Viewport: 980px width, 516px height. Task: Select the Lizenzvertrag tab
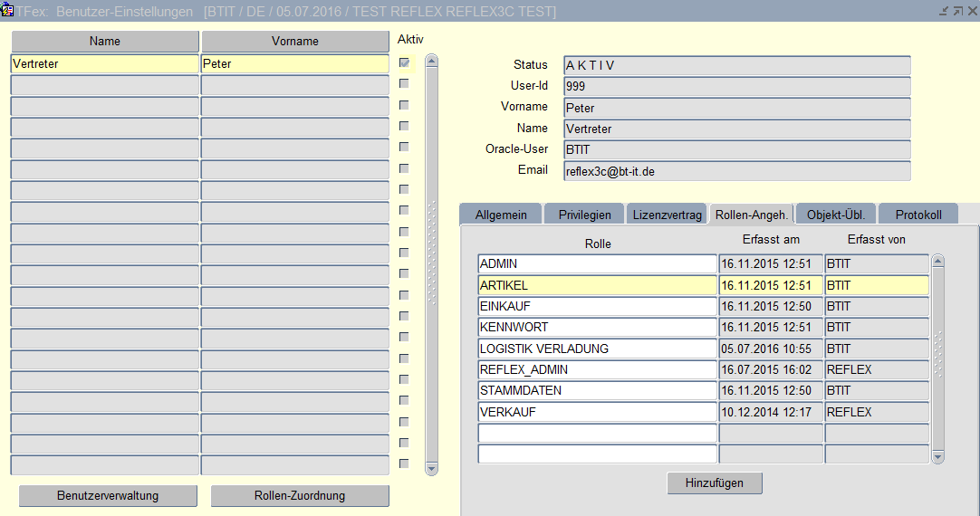668,215
